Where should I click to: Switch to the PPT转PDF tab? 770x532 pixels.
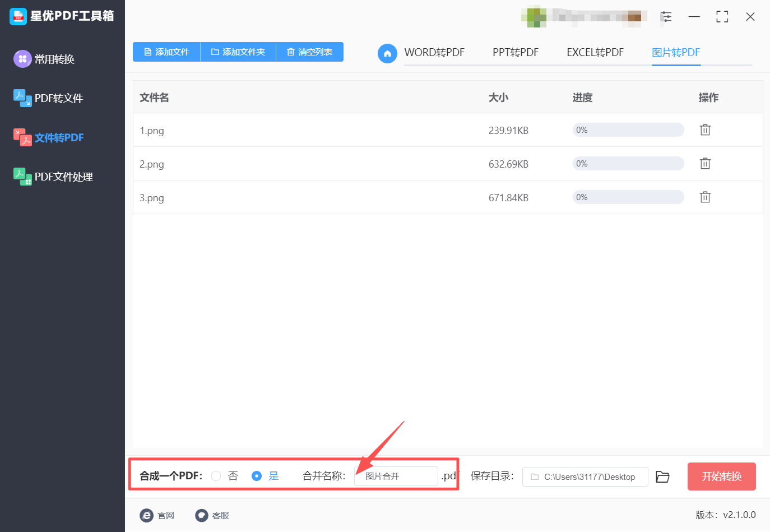[x=516, y=53]
